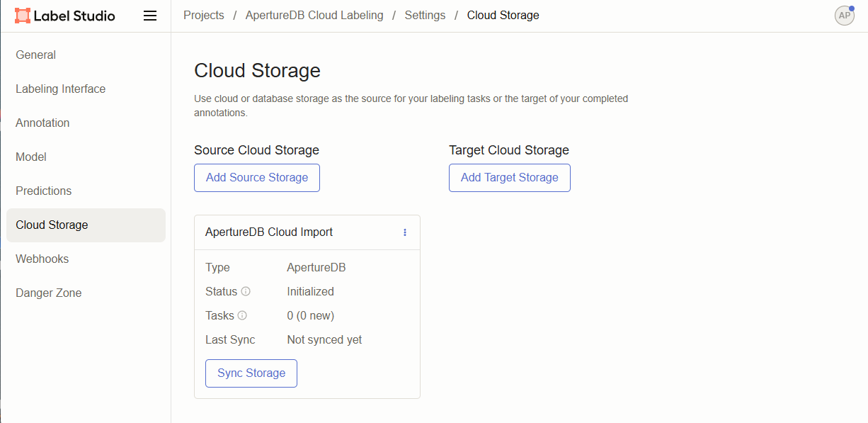Select Model in the settings sidebar

(x=86, y=157)
